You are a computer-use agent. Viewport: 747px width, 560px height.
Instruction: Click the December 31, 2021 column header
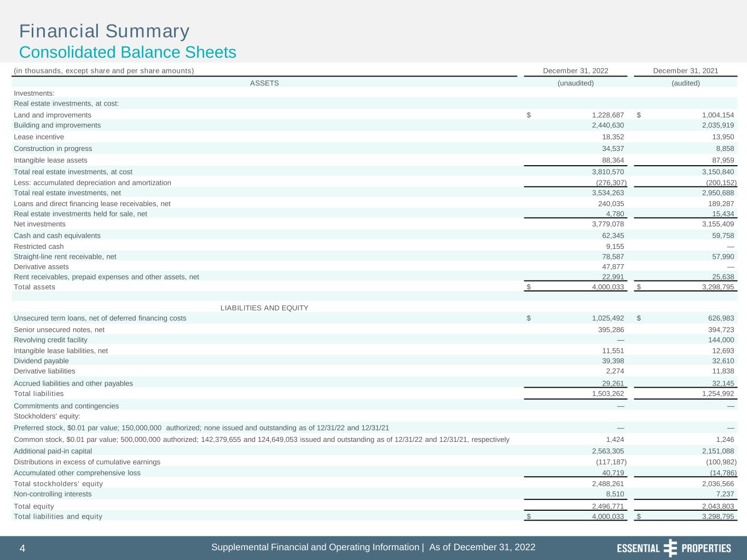[685, 71]
